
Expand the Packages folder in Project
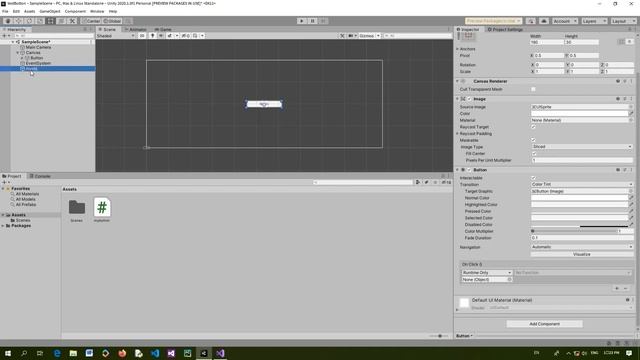(x=3, y=226)
